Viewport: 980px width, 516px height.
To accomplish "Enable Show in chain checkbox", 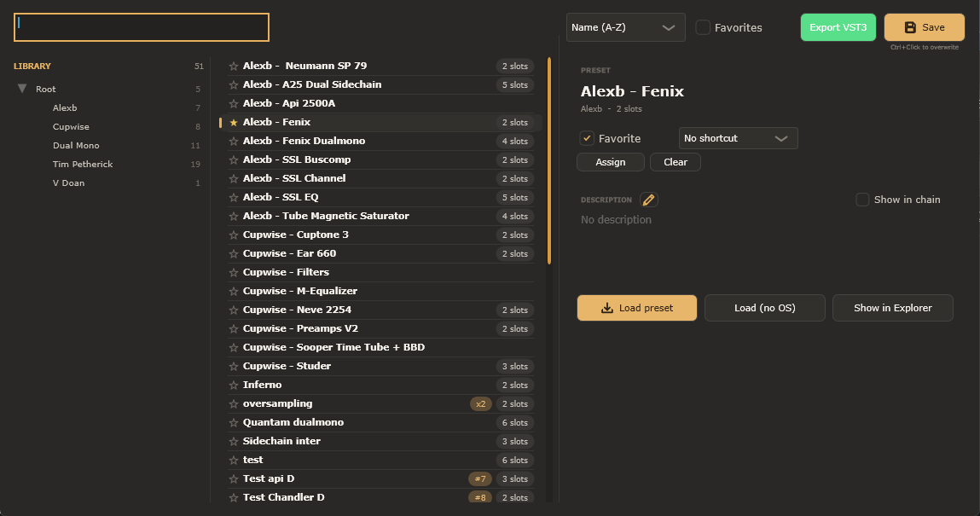I will coord(862,200).
